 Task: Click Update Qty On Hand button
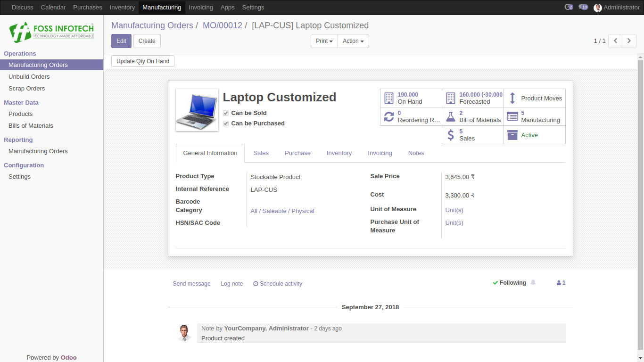143,61
